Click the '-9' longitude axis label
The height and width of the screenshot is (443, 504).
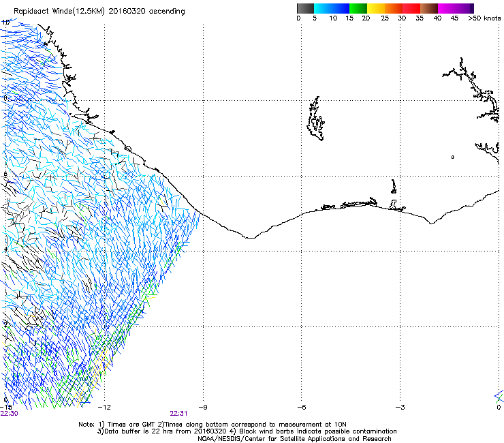click(203, 408)
